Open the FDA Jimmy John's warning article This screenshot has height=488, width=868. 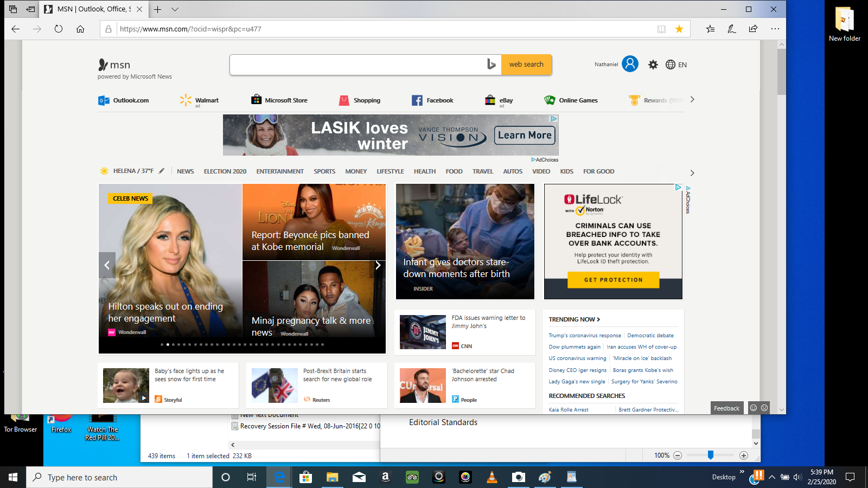[x=465, y=332]
